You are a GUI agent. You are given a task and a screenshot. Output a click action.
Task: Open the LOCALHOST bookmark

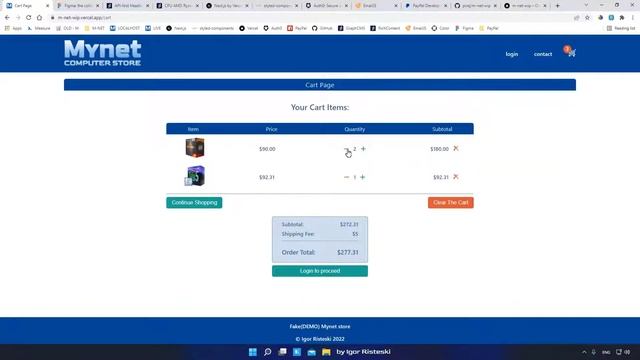tap(125, 28)
